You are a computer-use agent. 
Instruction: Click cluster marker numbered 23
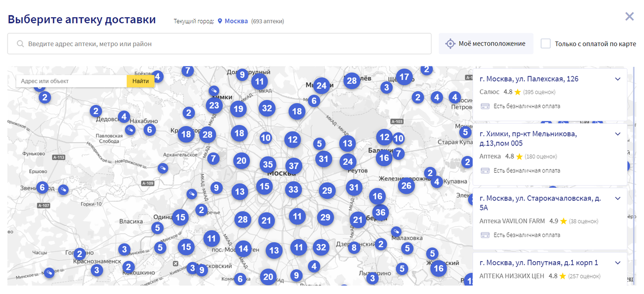(214, 105)
